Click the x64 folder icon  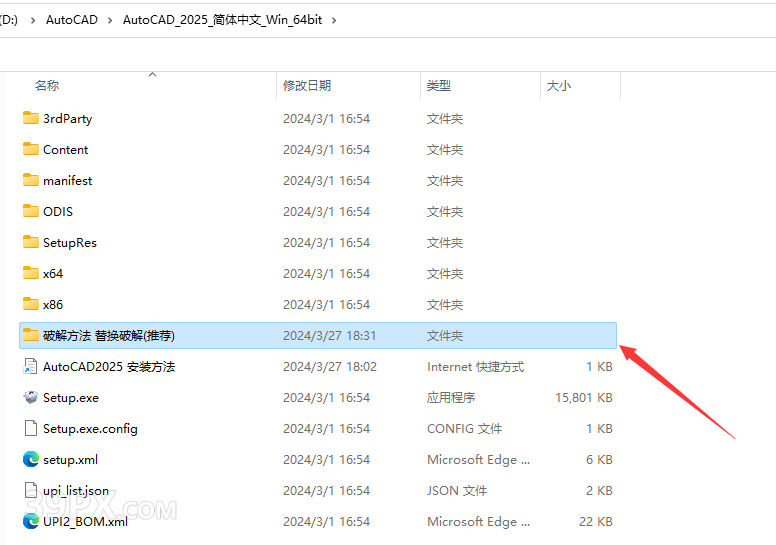31,273
